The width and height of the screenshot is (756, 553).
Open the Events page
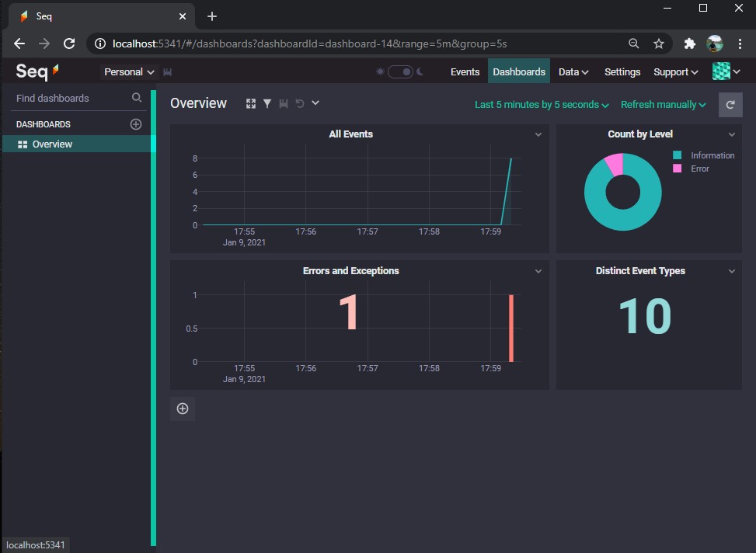465,71
